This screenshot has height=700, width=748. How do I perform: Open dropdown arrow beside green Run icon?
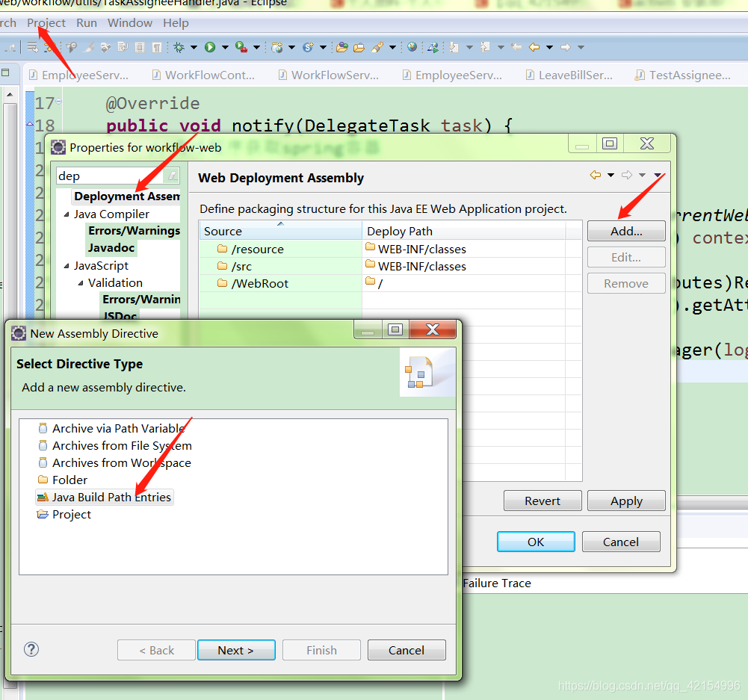(x=225, y=47)
